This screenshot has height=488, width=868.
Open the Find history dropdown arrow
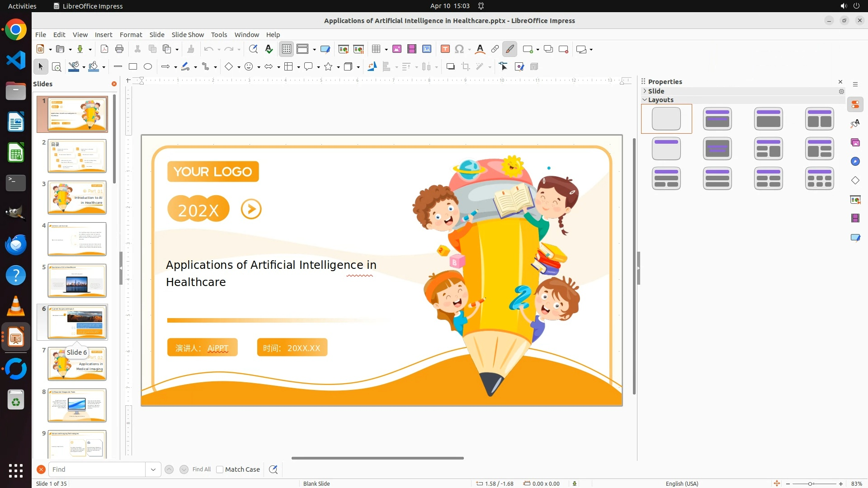pyautogui.click(x=153, y=469)
